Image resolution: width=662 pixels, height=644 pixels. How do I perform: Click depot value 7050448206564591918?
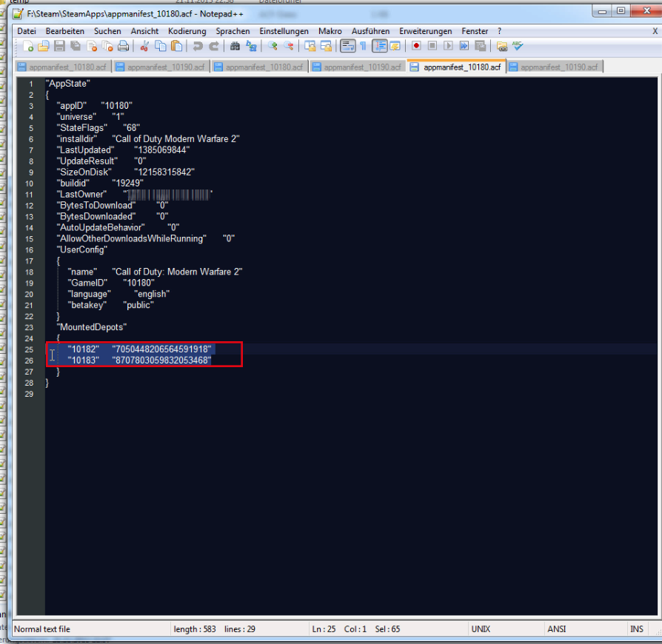161,349
